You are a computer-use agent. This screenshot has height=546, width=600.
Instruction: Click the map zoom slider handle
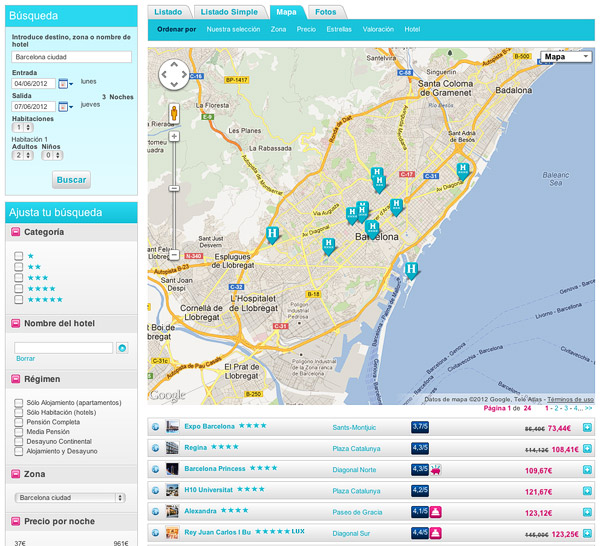(174, 188)
